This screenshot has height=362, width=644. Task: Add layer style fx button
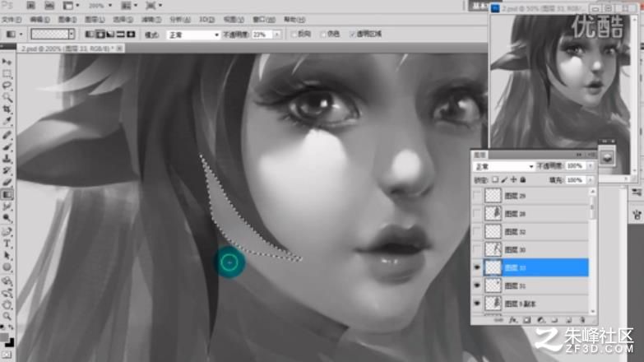pos(513,320)
